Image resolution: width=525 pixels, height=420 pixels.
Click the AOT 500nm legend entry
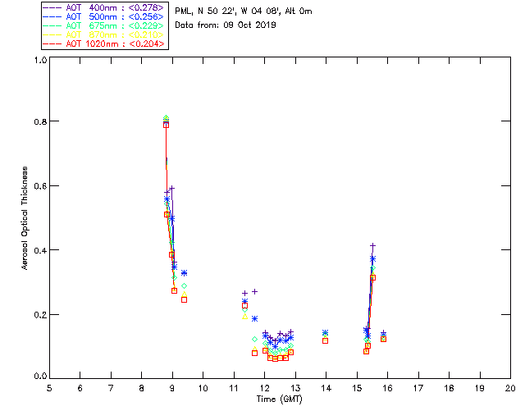point(103,16)
